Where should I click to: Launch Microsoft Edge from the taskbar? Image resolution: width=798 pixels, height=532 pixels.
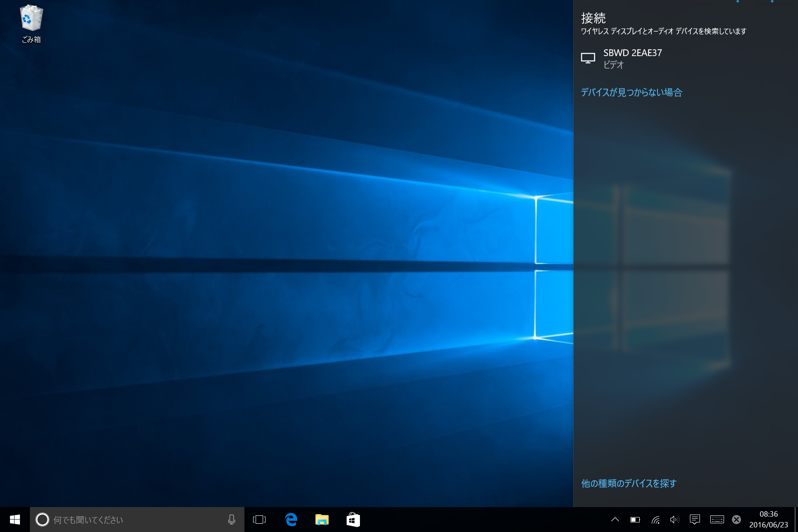click(291, 520)
